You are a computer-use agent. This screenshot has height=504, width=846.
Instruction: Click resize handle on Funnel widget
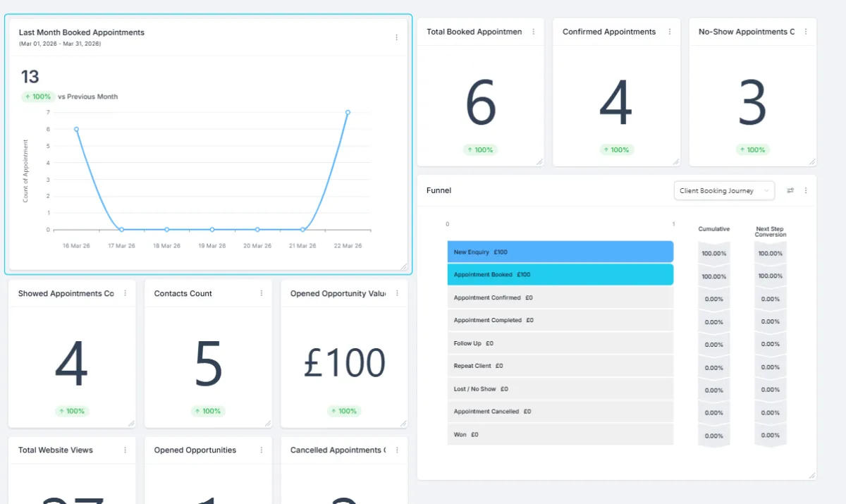(811, 476)
